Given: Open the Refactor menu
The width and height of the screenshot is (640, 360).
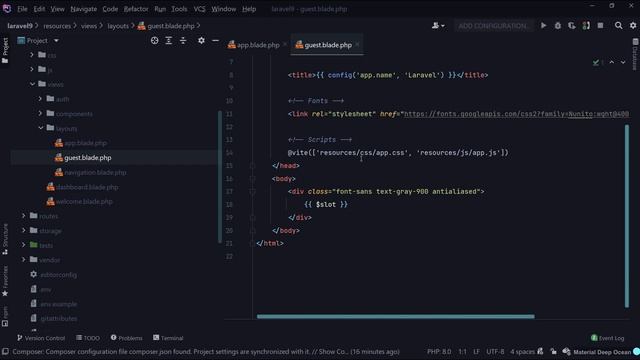Looking at the screenshot, I should [x=136, y=9].
